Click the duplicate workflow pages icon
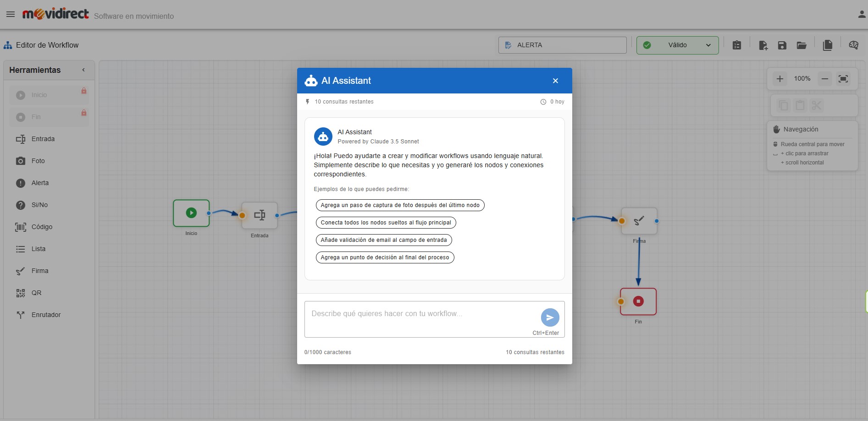The width and height of the screenshot is (868, 421). pyautogui.click(x=828, y=45)
